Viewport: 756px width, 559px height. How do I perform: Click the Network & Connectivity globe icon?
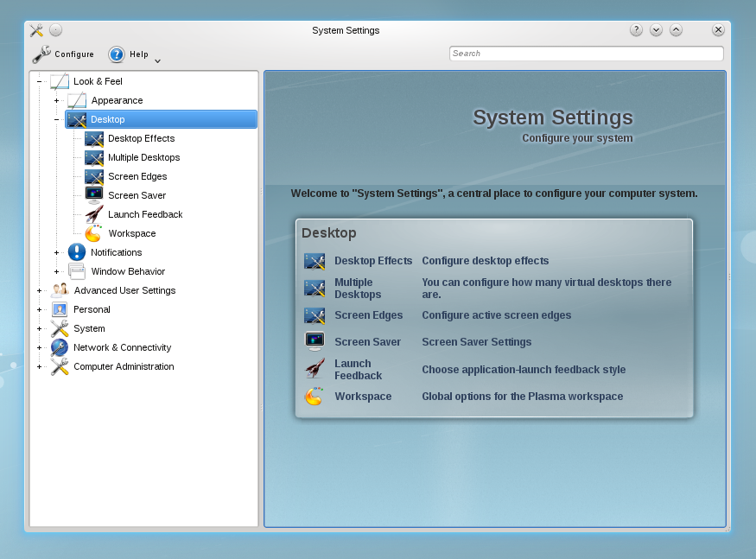(x=60, y=347)
